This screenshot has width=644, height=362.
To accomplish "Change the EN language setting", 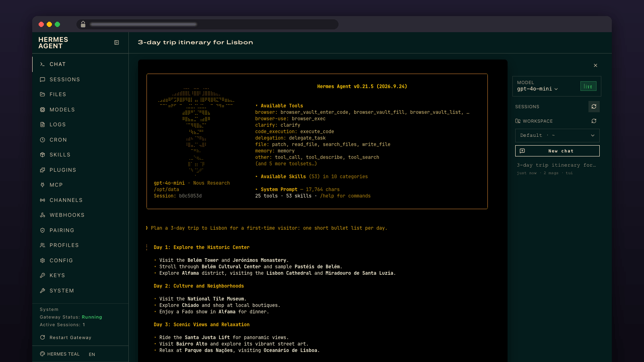I will tap(92, 354).
